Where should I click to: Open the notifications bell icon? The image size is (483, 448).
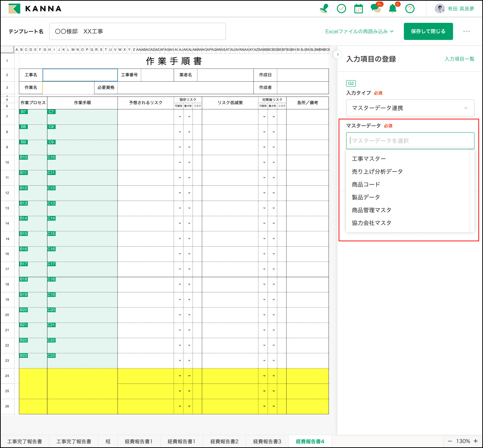(392, 9)
